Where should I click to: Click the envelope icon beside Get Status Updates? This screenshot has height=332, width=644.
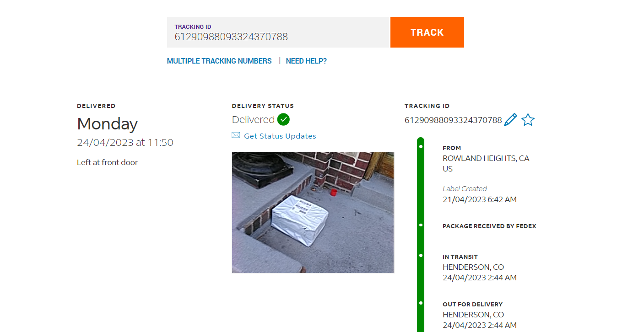236,135
